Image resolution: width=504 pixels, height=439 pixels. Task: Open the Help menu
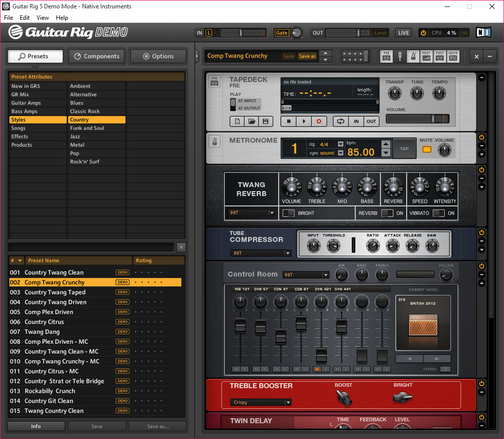click(62, 18)
